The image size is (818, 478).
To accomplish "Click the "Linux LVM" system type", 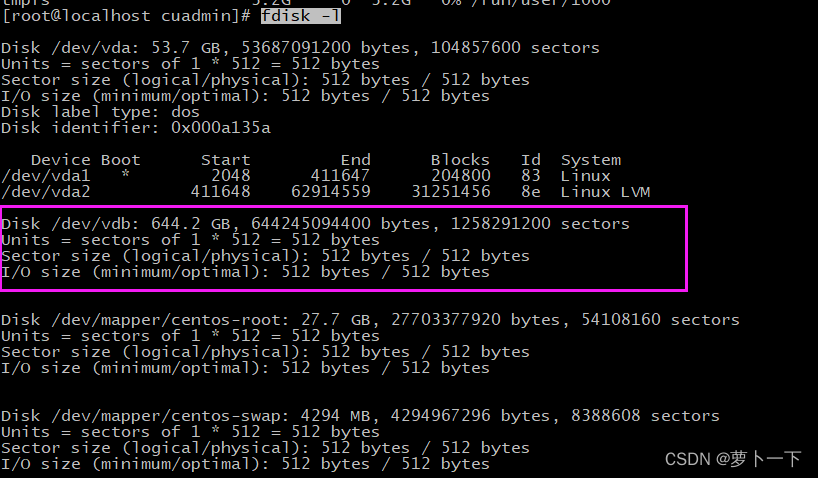I will tap(606, 192).
